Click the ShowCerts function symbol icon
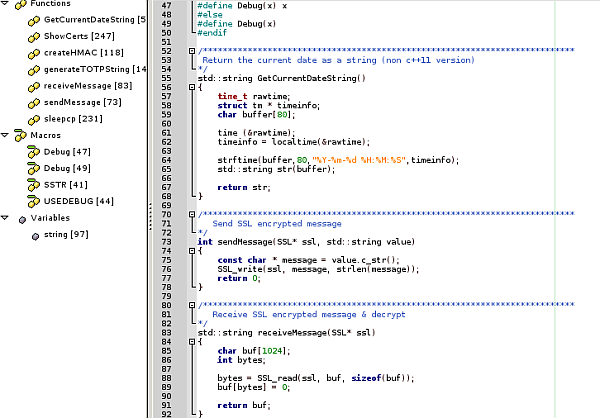600x418 pixels. tap(34, 37)
